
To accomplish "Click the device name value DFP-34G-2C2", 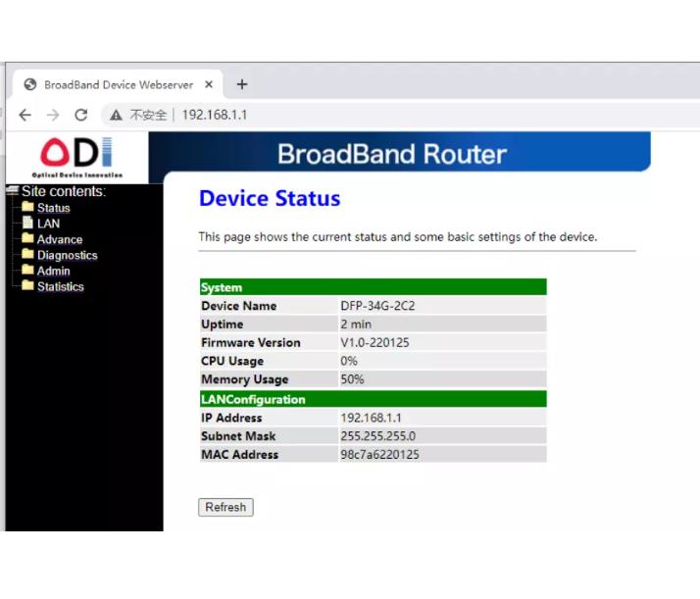I will [377, 306].
